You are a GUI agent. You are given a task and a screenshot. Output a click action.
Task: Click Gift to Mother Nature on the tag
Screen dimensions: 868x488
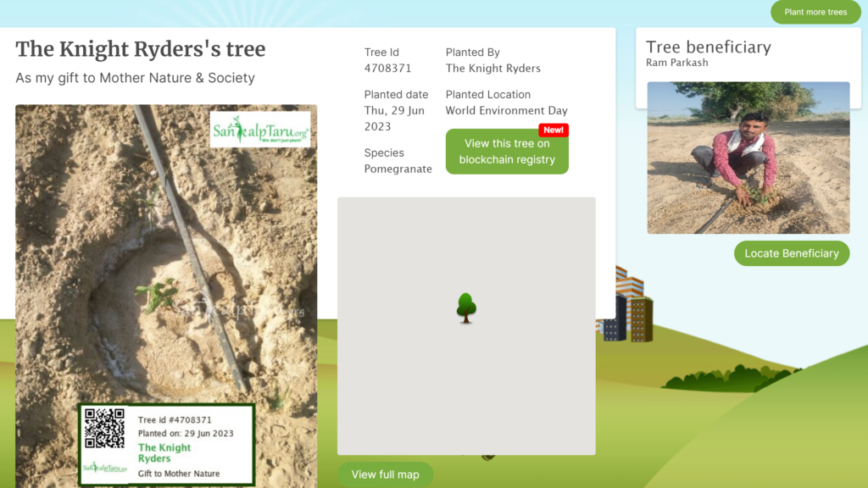179,474
